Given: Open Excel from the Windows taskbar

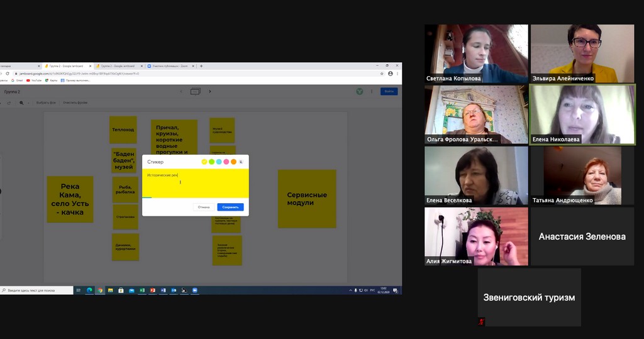Looking at the screenshot, I should [x=142, y=291].
